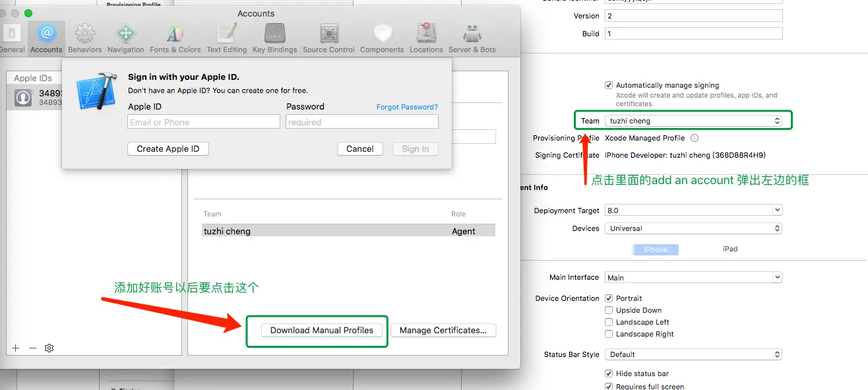868x390 pixels.
Task: Toggle the Requires full screen checkbox
Action: click(609, 387)
